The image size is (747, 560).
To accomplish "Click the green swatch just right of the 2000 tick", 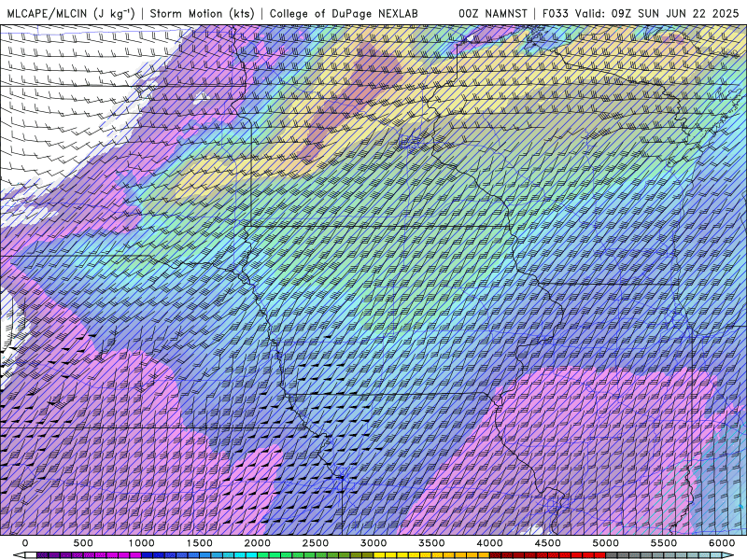I will tap(263, 555).
